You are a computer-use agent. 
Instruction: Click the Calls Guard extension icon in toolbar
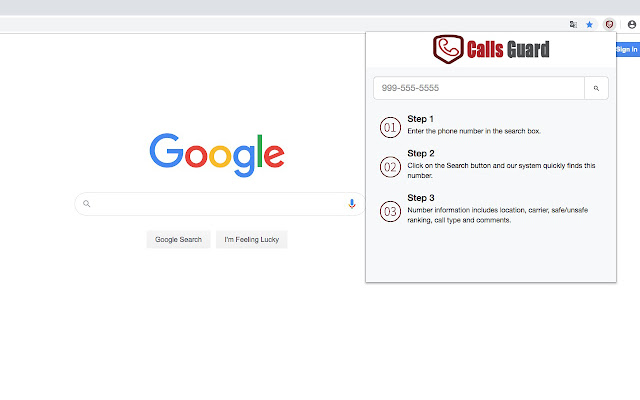coord(609,24)
